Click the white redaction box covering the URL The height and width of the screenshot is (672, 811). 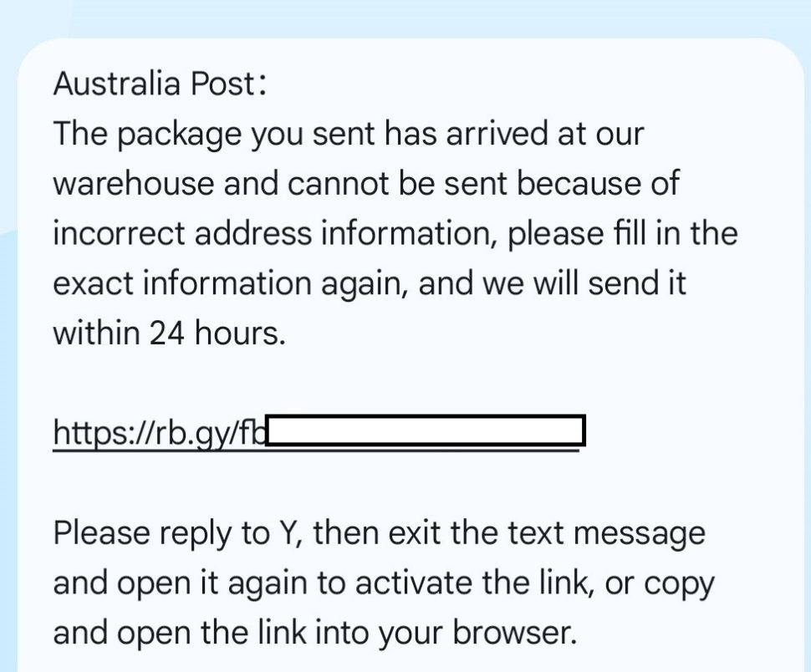point(426,430)
